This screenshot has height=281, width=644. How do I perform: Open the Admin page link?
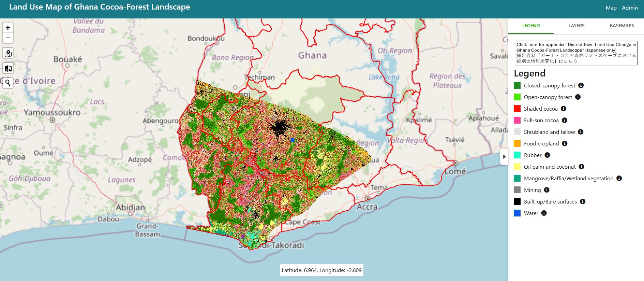click(x=630, y=8)
